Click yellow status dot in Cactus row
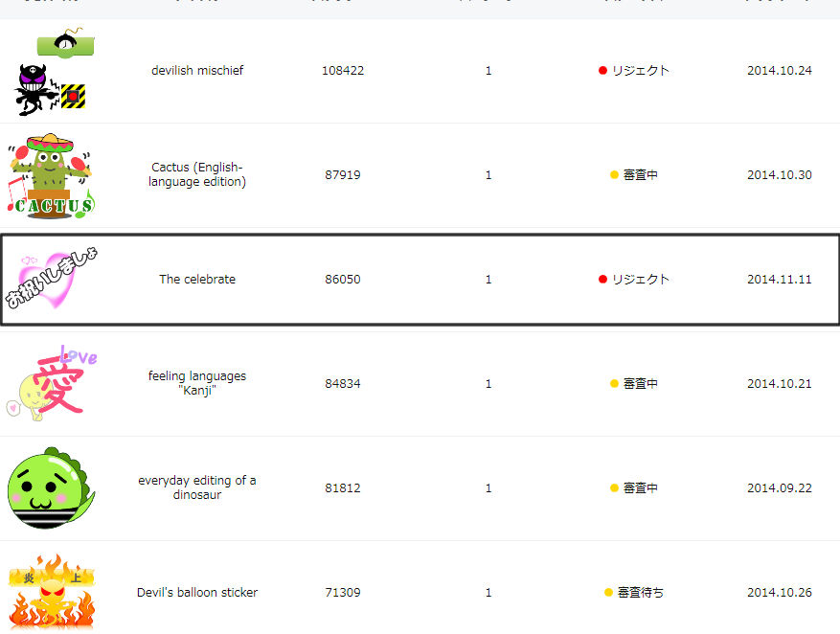The image size is (840, 634). point(614,175)
